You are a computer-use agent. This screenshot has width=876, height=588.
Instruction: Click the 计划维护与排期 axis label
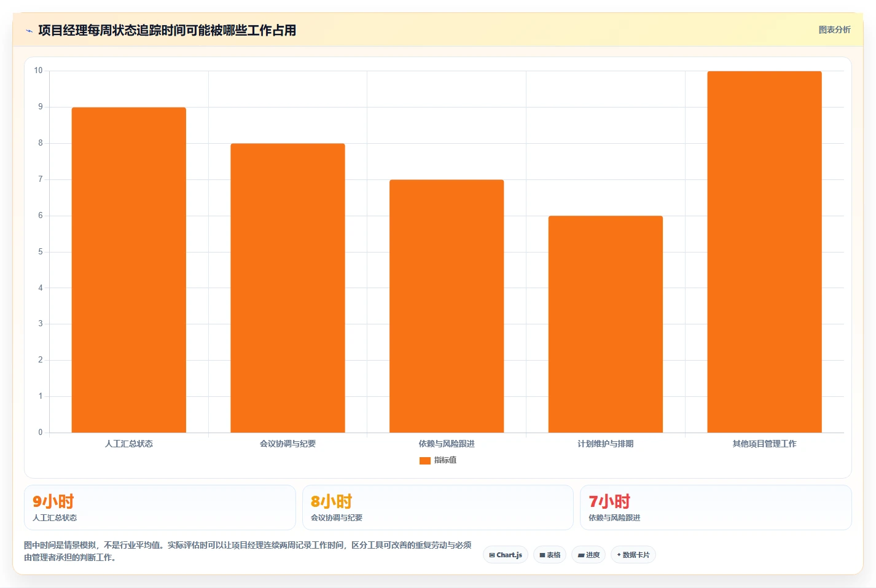(605, 444)
